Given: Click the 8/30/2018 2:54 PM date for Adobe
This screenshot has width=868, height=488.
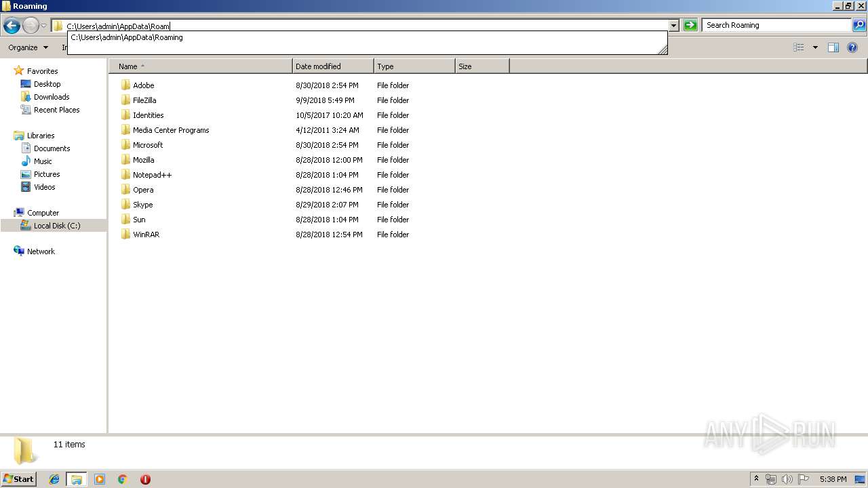Looking at the screenshot, I should [327, 85].
